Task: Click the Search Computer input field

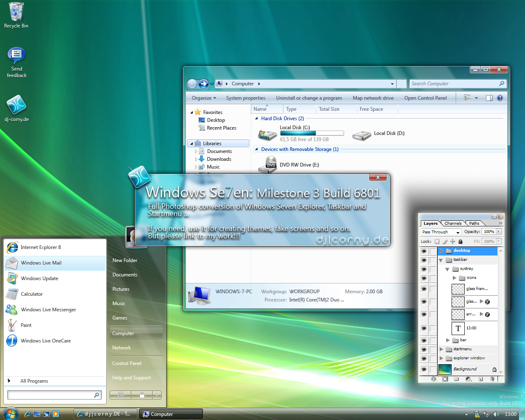Action: pyautogui.click(x=458, y=84)
